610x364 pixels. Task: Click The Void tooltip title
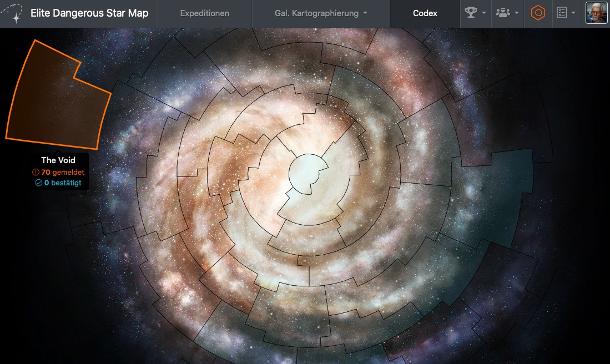[x=58, y=160]
